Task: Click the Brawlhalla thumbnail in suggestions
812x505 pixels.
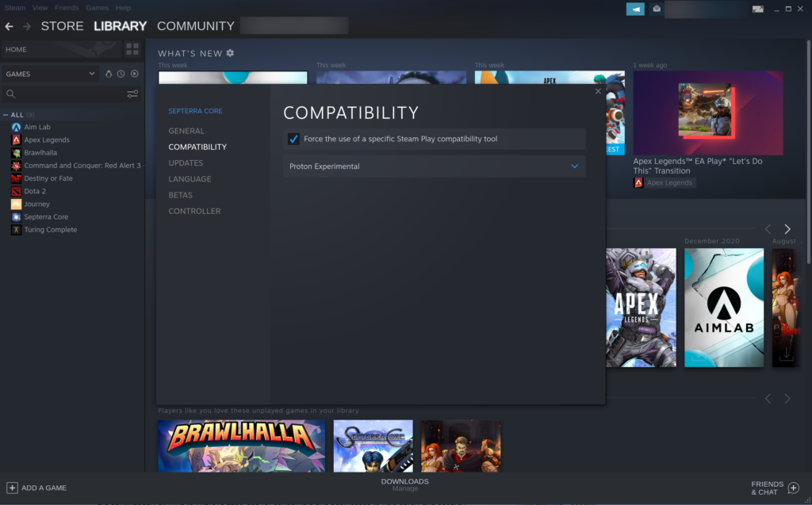Action: (241, 446)
